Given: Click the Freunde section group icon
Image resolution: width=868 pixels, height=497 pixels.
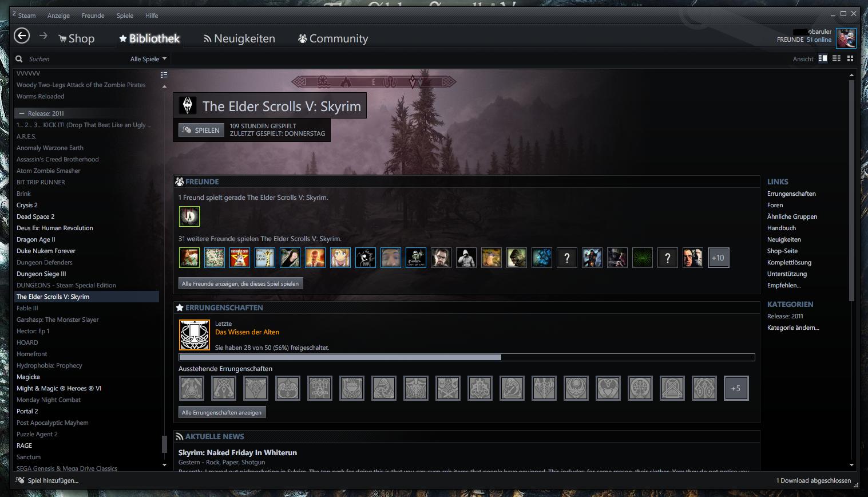Looking at the screenshot, I should pyautogui.click(x=180, y=182).
